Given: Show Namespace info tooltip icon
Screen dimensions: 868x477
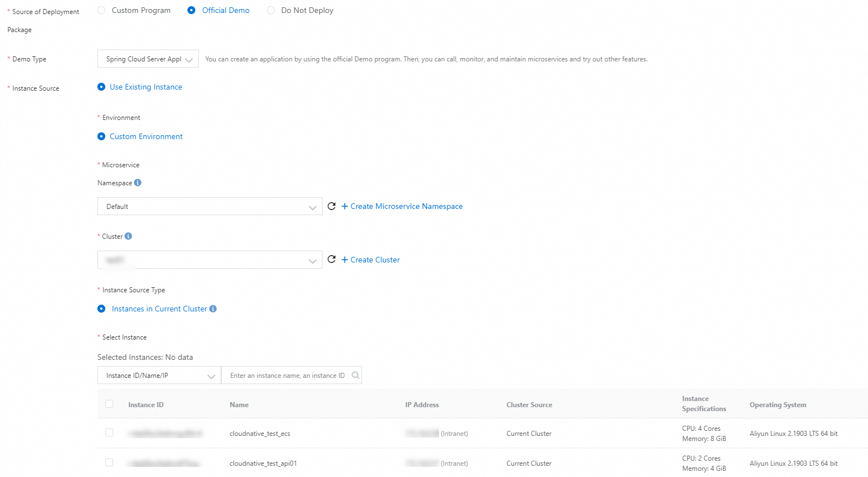Looking at the screenshot, I should [138, 182].
